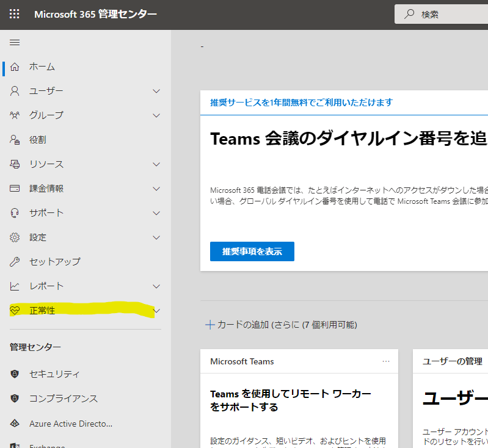Click the セットアップ wrench icon
488x448 pixels.
[x=15, y=262]
